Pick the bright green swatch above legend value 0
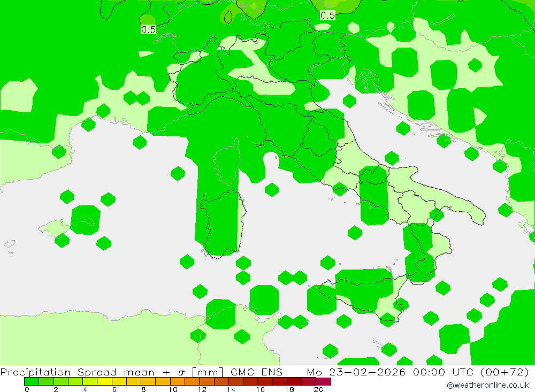Image resolution: width=535 pixels, height=392 pixels. pos(32,381)
